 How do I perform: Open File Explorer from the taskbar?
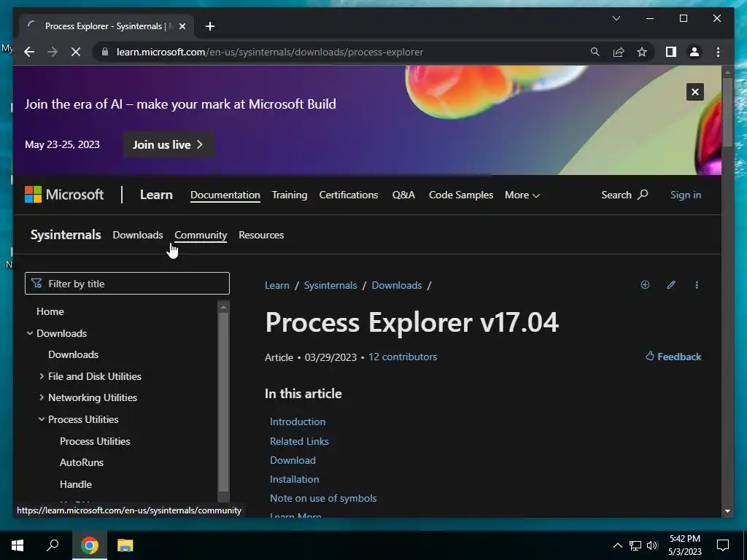(x=125, y=545)
